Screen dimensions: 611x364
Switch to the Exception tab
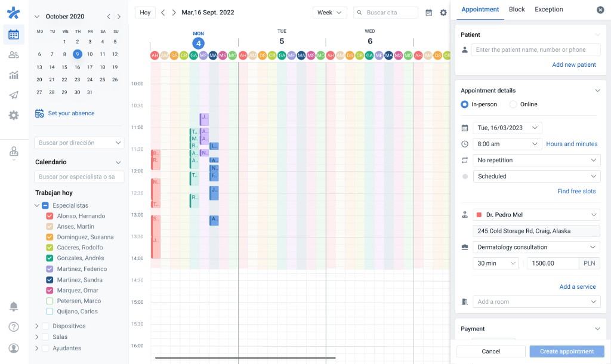pos(549,10)
